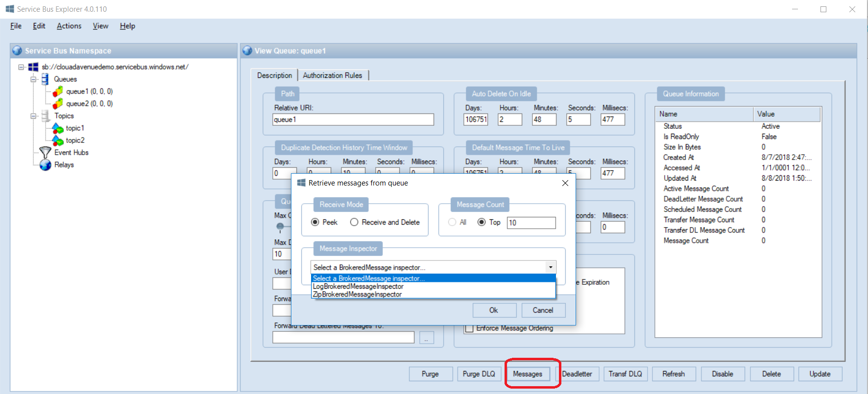Viewport: 868px width, 394px height.
Task: Open the BrokeredMessage inspector dropdown arrow
Action: (551, 267)
